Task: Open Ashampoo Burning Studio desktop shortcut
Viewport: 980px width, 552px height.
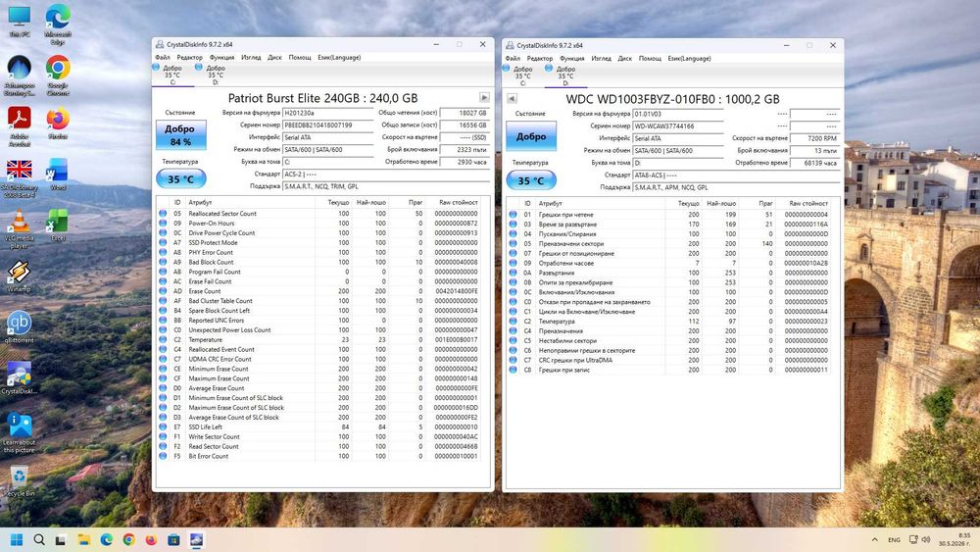Action: 20,75
